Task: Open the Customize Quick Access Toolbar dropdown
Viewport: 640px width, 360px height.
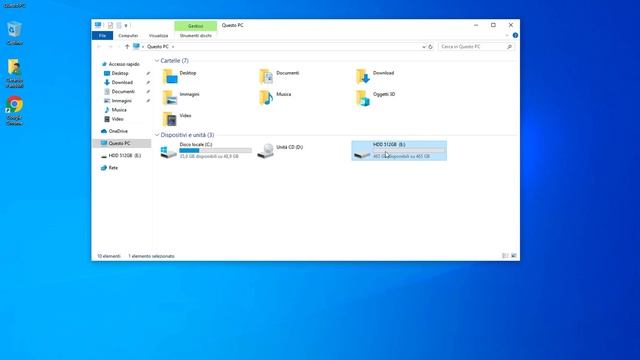Action: tap(126, 26)
